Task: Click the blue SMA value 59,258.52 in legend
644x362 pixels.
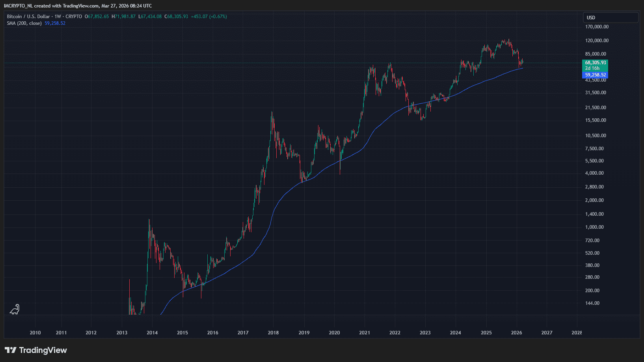Action: pyautogui.click(x=55, y=23)
